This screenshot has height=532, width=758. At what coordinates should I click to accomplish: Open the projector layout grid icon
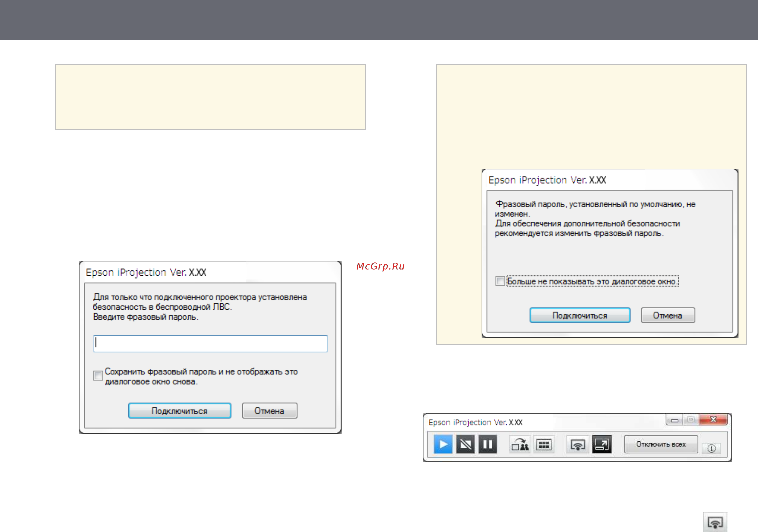(x=544, y=444)
